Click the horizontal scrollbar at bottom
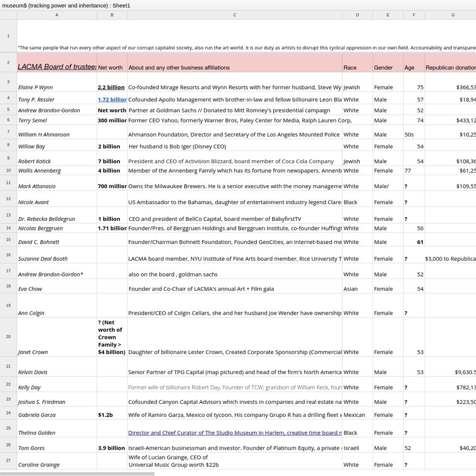The width and height of the screenshot is (476, 476). pos(78,474)
